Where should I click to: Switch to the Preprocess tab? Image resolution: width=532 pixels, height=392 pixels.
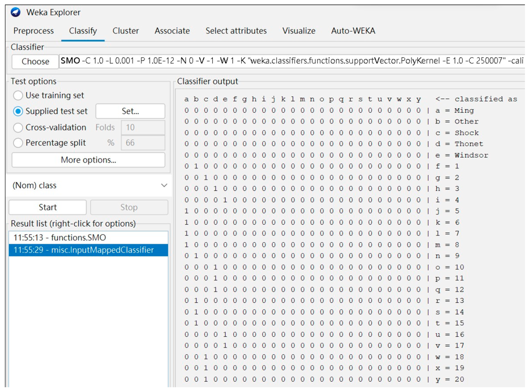[x=33, y=31]
